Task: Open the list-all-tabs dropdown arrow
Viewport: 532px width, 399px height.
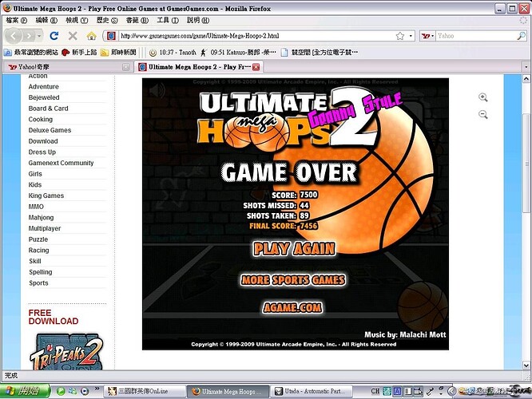Action: (x=526, y=67)
